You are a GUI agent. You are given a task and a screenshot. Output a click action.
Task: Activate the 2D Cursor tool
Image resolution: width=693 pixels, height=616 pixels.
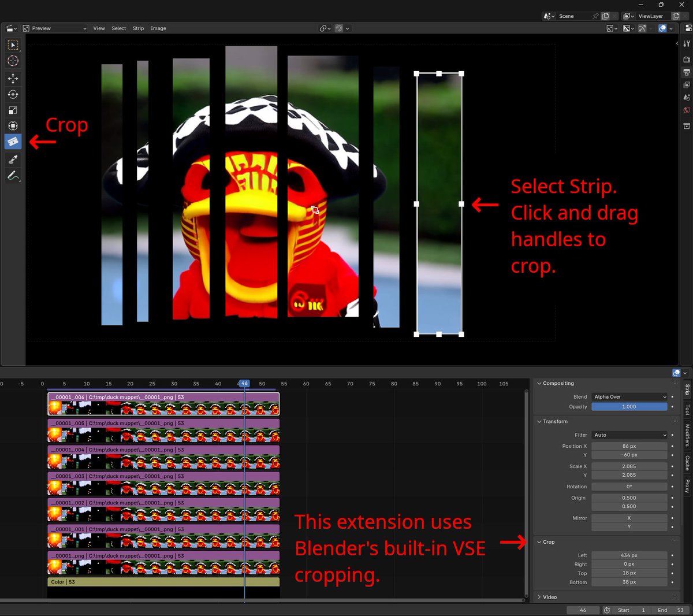click(13, 61)
